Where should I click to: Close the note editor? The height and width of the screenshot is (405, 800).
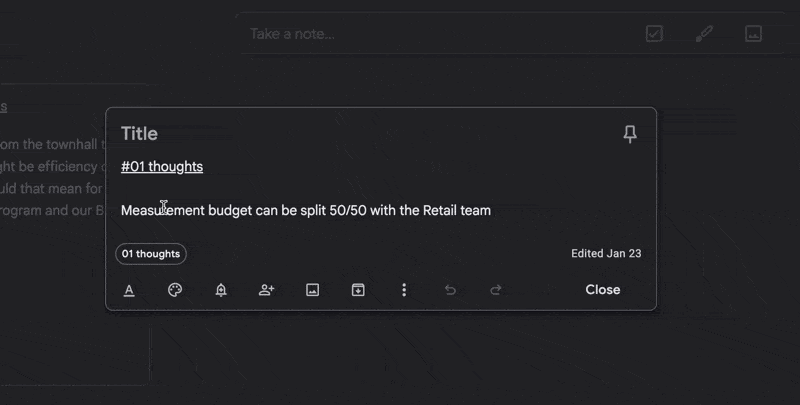coord(603,290)
